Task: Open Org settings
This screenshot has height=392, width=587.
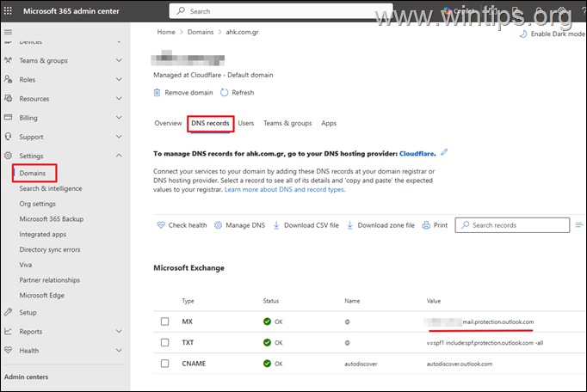Action: coord(37,204)
